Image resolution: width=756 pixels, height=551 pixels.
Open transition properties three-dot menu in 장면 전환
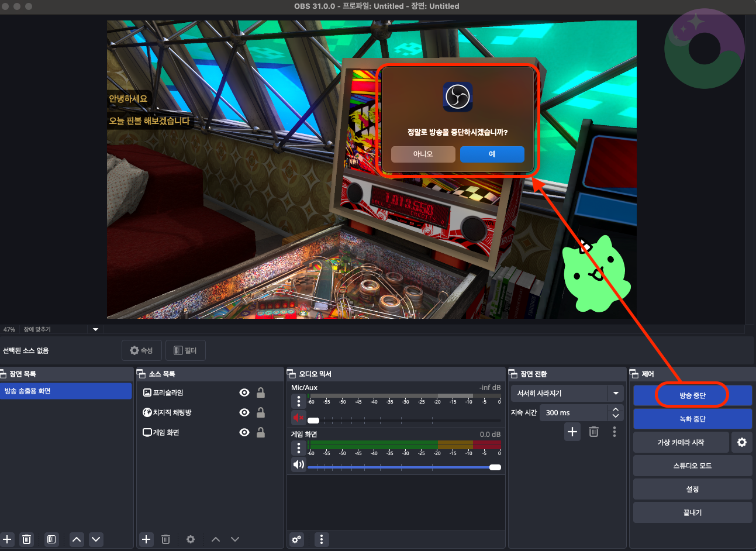[615, 432]
